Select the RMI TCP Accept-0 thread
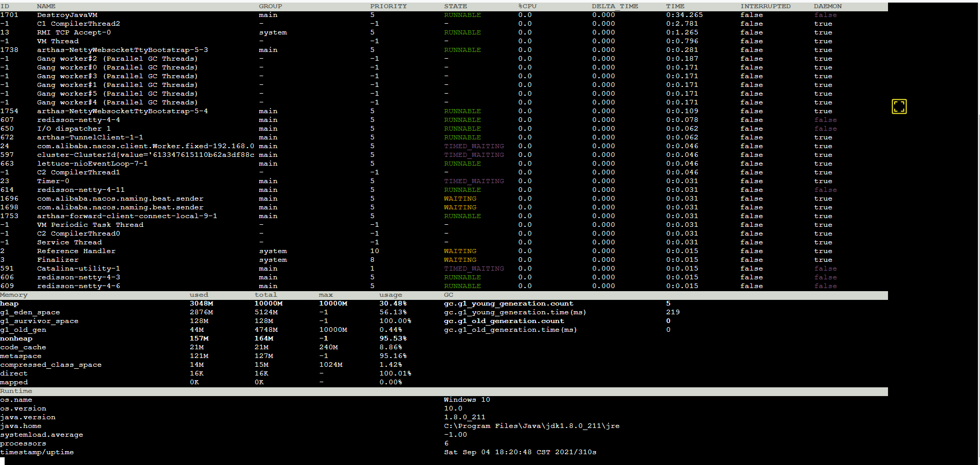The image size is (980, 465). pyautogui.click(x=73, y=32)
